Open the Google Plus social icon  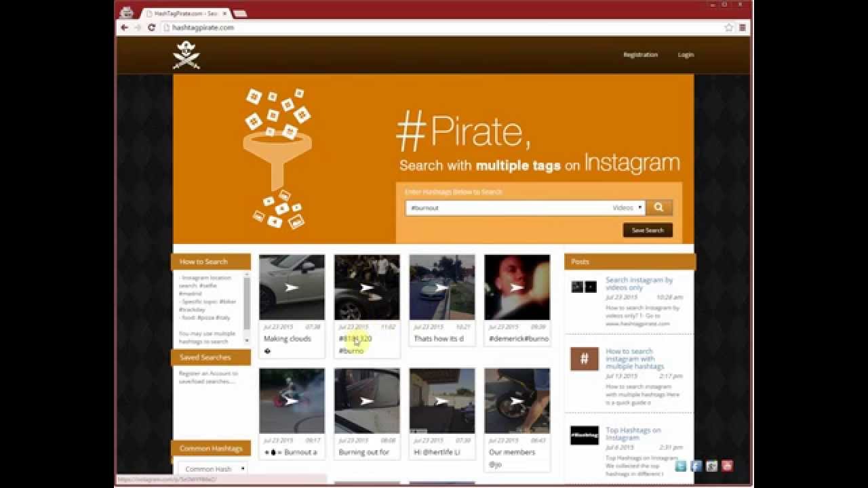tap(711, 466)
